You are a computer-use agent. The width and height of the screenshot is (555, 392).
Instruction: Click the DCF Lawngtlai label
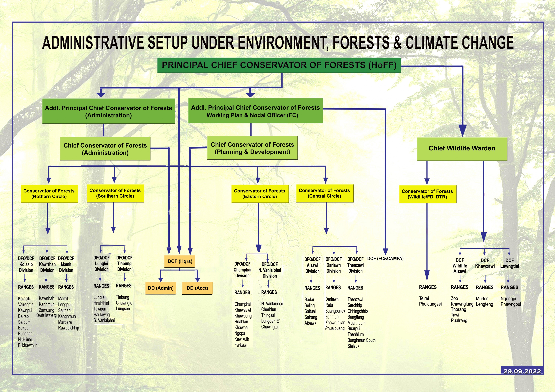click(510, 263)
